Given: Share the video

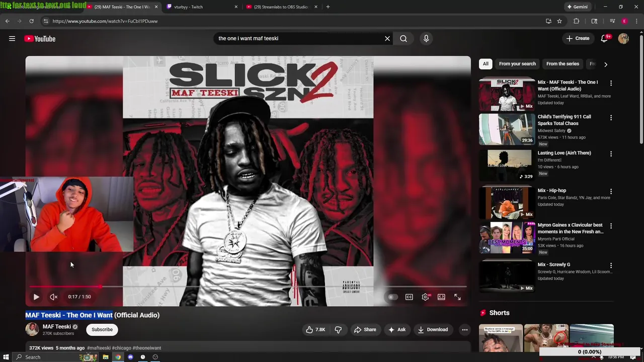Looking at the screenshot, I should [x=365, y=330].
